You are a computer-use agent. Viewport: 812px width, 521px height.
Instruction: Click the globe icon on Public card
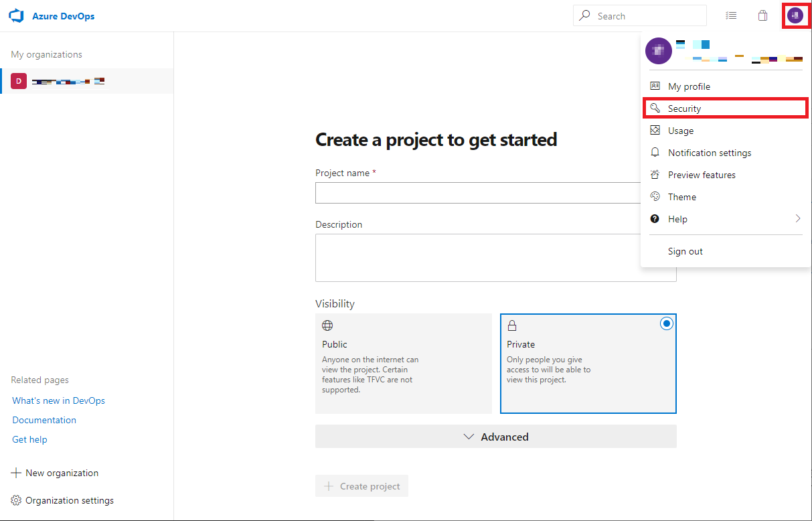(327, 325)
